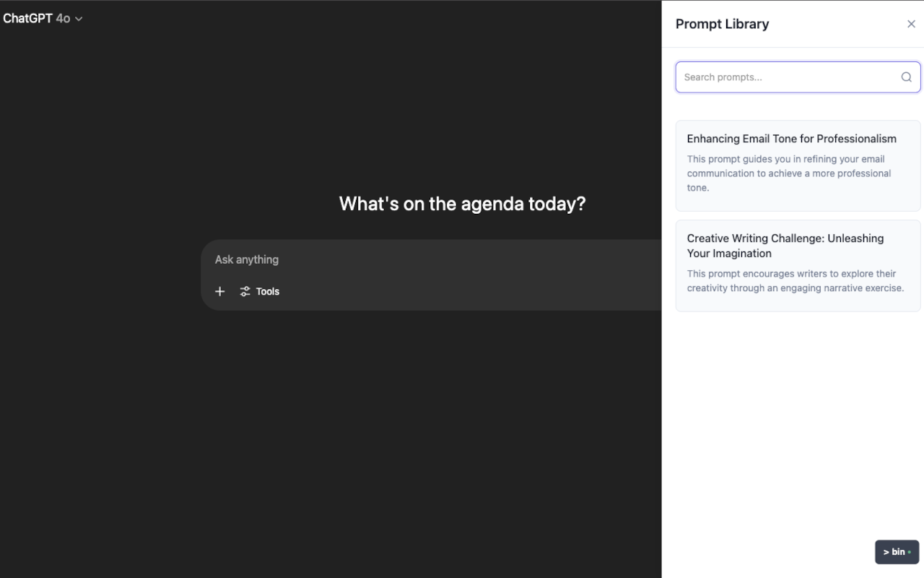Focus the Search prompts field
Screen dimensions: 924x578
tap(787, 77)
